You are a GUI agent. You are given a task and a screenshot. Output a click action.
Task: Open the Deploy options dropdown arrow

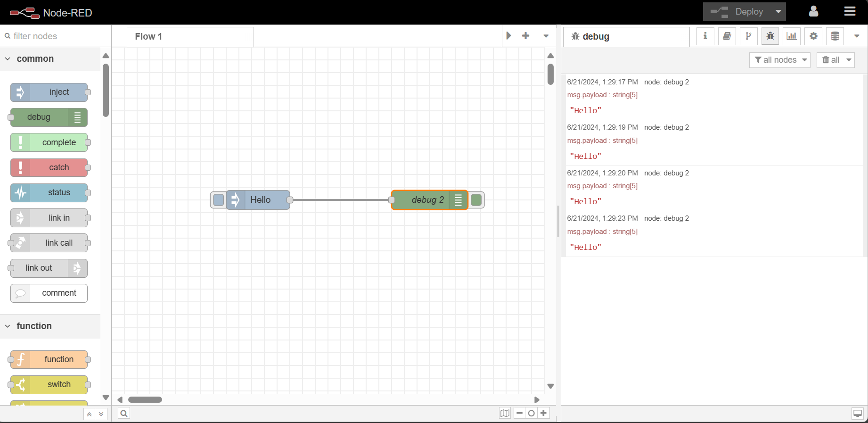tap(778, 12)
